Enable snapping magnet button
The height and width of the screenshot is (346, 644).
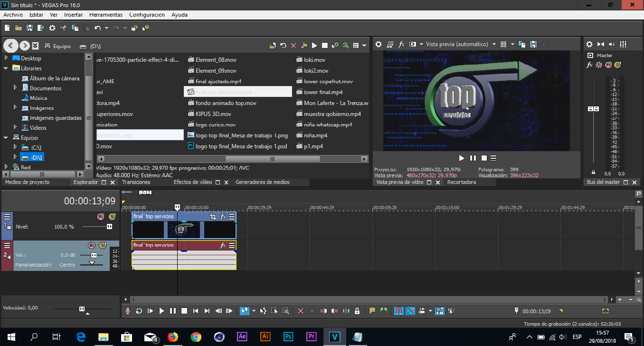tap(399, 311)
